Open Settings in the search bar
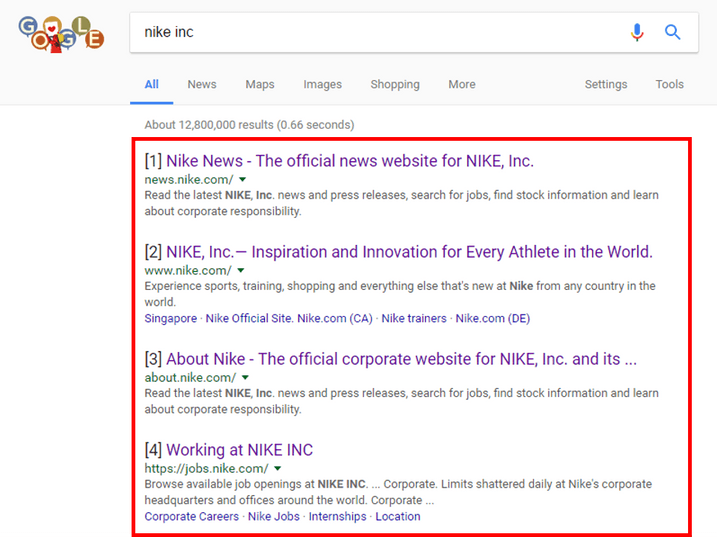The image size is (717, 537). click(606, 85)
